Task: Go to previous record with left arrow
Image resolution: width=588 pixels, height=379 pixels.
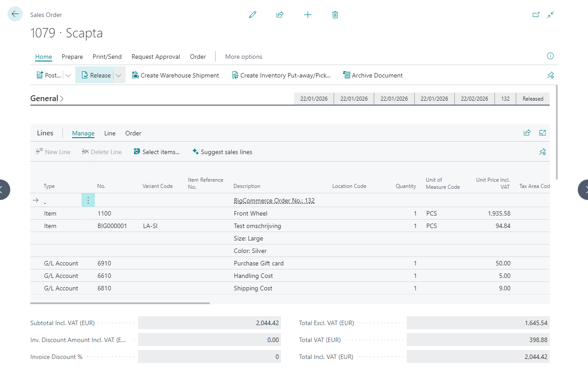Action: tap(3, 189)
